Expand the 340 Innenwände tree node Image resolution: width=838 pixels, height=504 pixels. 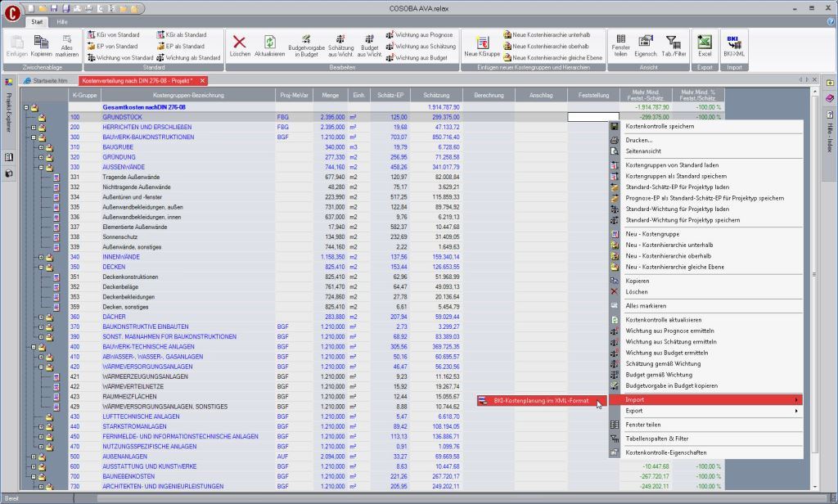pos(41,257)
